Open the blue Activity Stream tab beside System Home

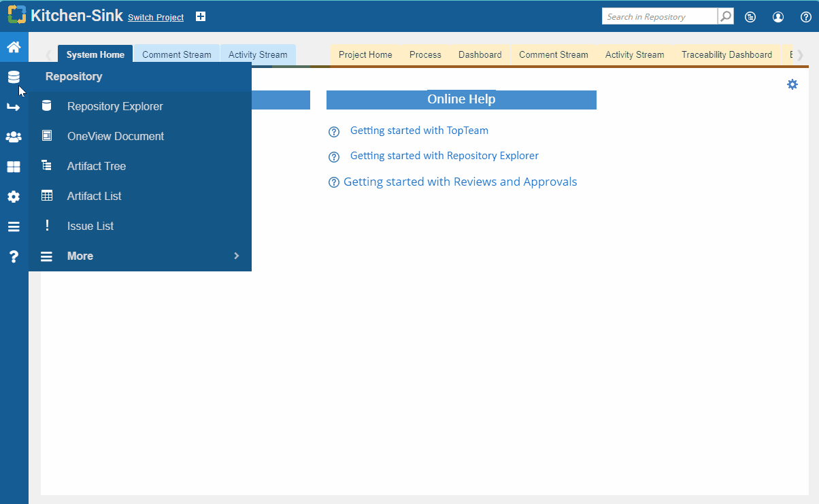[258, 54]
